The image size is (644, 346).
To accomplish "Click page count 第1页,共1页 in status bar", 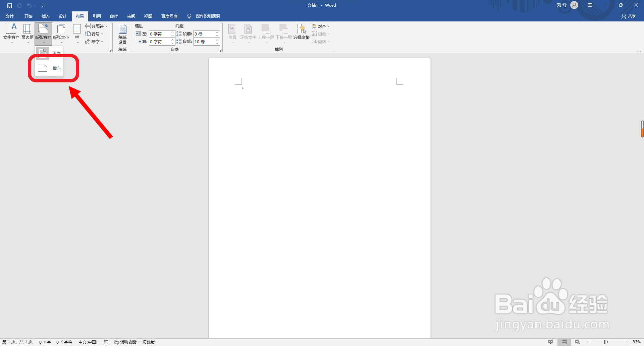I will tap(17, 342).
